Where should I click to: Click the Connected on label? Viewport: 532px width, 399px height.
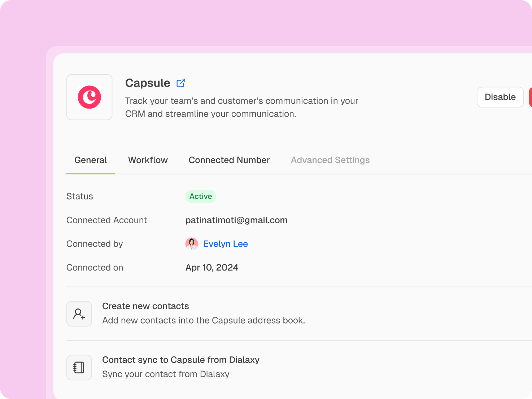point(95,267)
